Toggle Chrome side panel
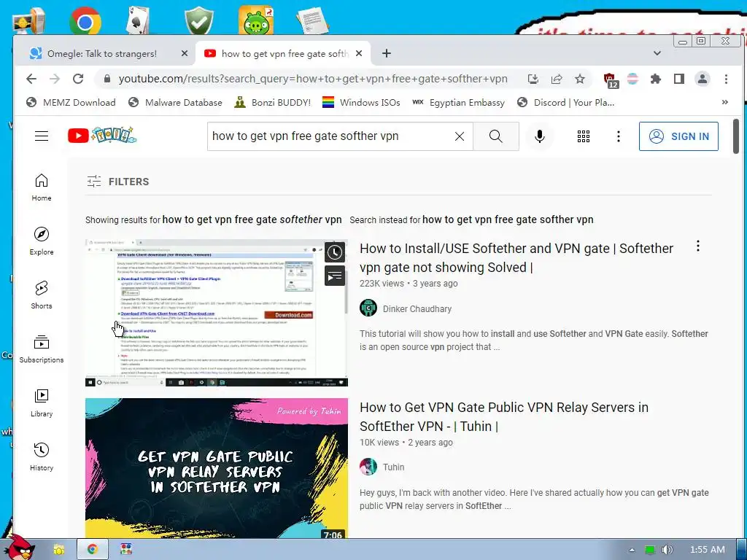747x560 pixels. pyautogui.click(x=679, y=79)
